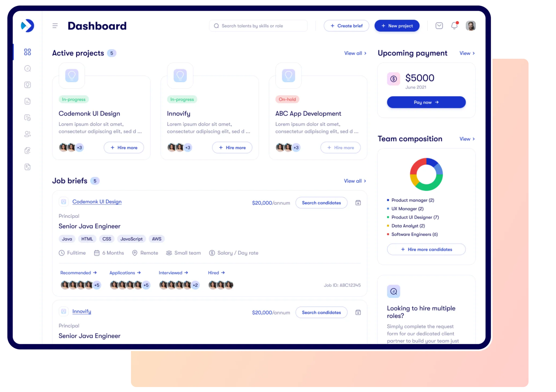This screenshot has height=392, width=556.
Task: Open the user profile avatar
Action: pos(470,26)
